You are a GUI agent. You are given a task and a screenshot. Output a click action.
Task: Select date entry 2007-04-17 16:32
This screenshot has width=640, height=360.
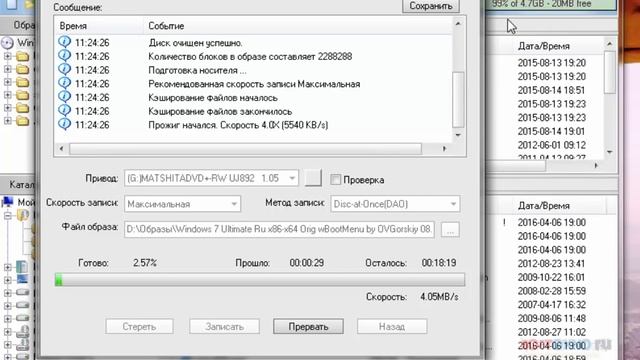click(551, 304)
